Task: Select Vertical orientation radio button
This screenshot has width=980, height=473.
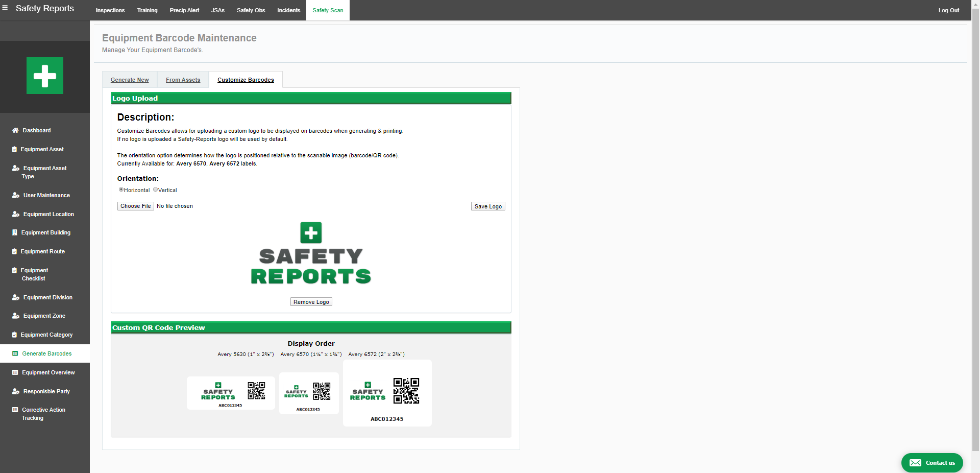Action: click(155, 190)
